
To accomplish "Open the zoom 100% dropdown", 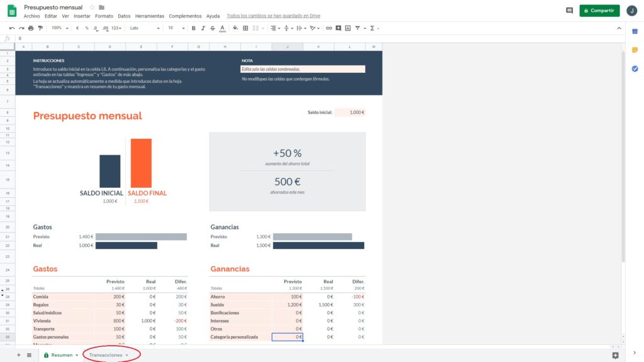I will tap(60, 28).
